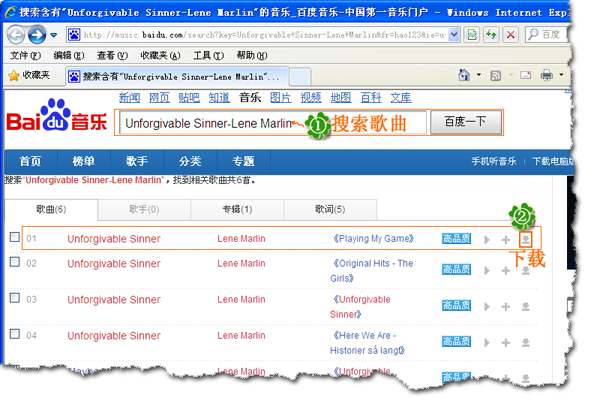591x405 pixels.
Task: Open the 手机听音乐 link
Action: (x=494, y=162)
